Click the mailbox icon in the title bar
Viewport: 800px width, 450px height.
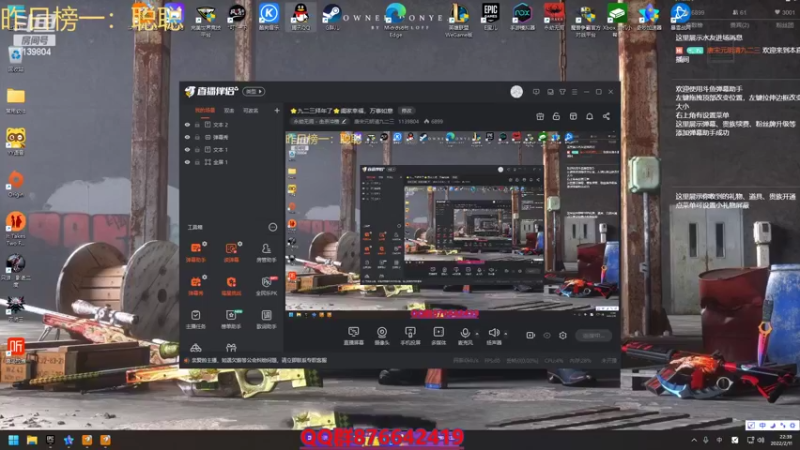[x=550, y=92]
